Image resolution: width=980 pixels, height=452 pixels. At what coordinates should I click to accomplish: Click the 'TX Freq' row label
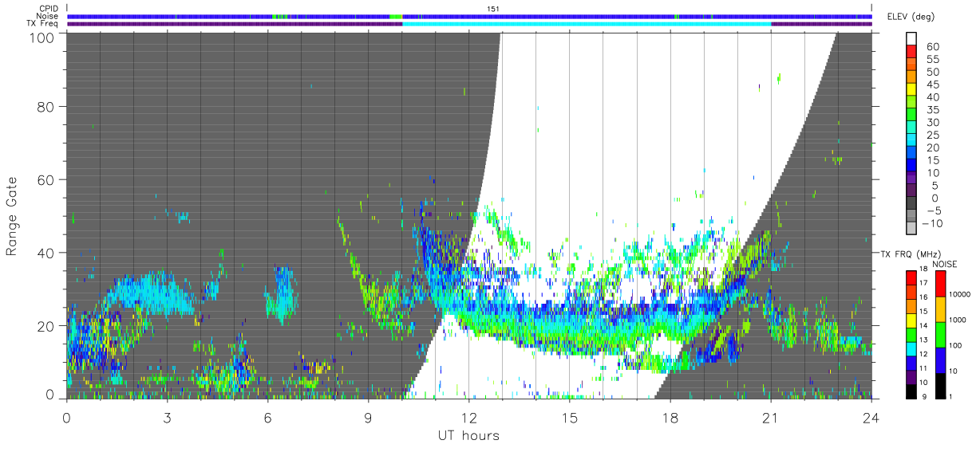[43, 23]
